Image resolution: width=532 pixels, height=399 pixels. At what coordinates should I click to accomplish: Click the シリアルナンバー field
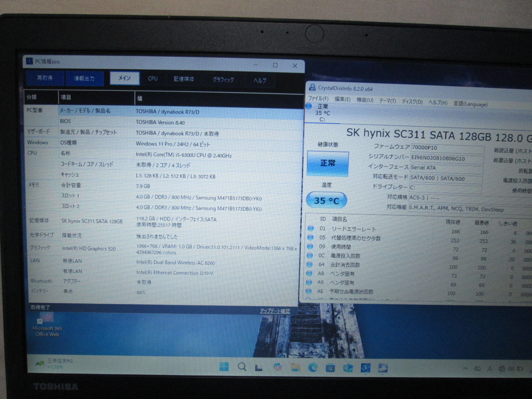click(447, 159)
